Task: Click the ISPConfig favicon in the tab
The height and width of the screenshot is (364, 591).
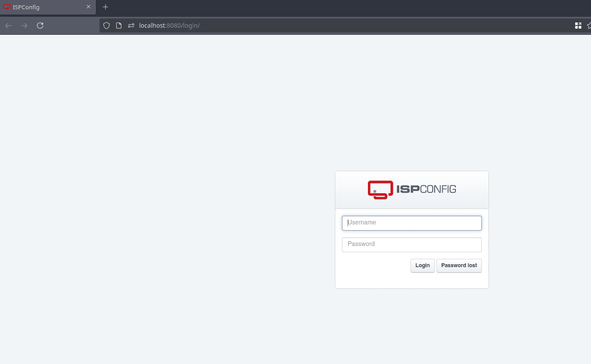Action: (7, 7)
